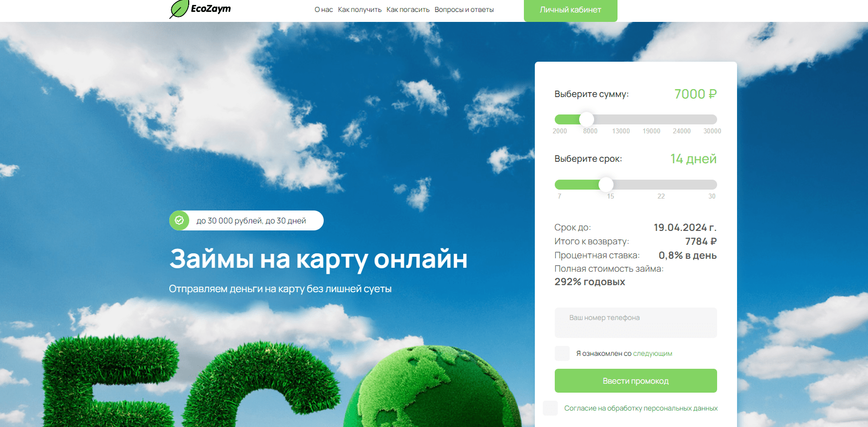Click the '7000 ₽' amount value
Viewport: 868px width, 427px height.
(695, 94)
